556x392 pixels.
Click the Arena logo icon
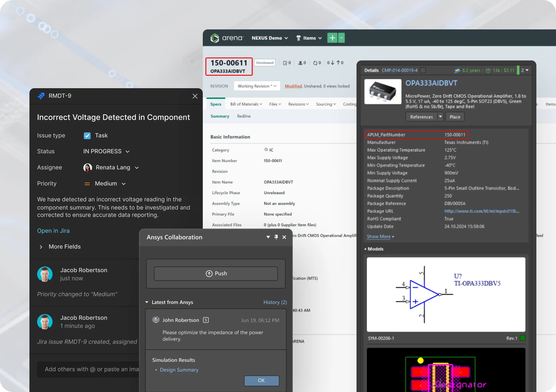tap(215, 38)
